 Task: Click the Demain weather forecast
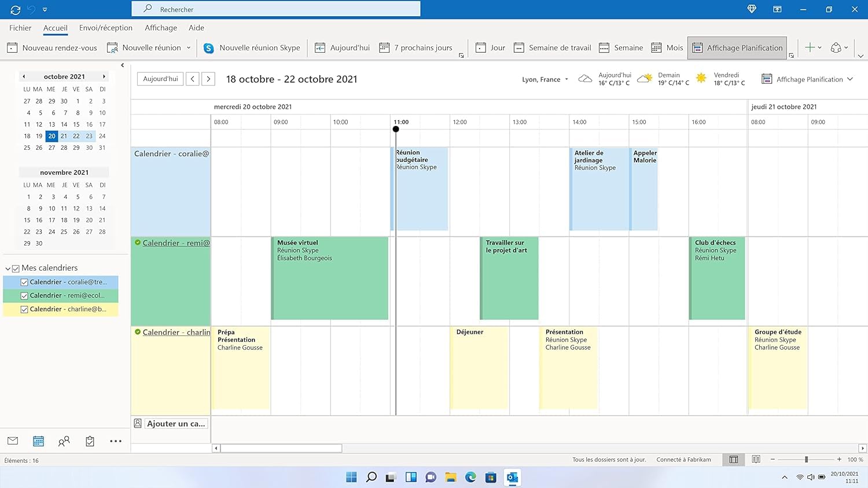[x=663, y=79]
